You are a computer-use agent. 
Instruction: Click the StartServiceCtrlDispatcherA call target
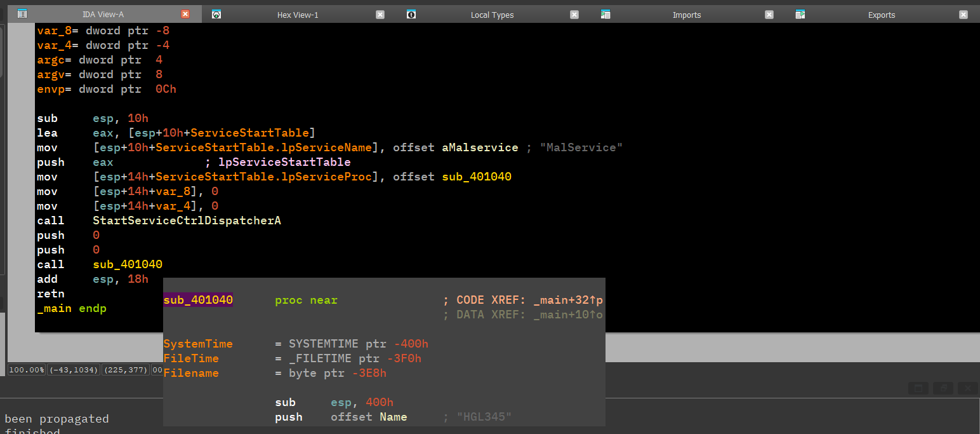coord(187,220)
